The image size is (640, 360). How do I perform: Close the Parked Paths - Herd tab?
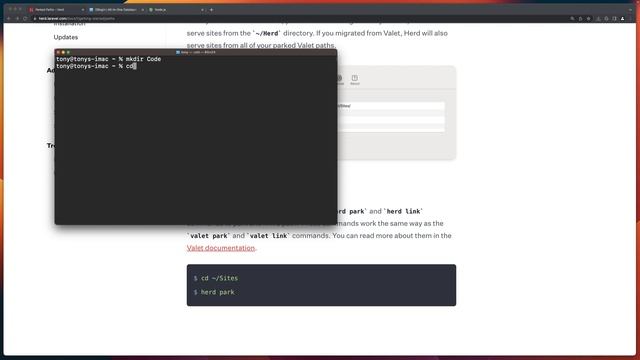(x=83, y=9)
